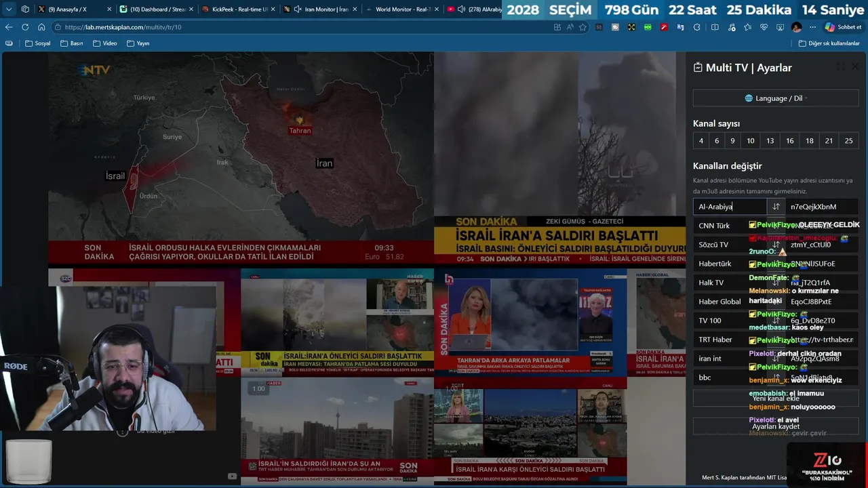
Task: Switch to the World Monitor tab
Action: 403,9
